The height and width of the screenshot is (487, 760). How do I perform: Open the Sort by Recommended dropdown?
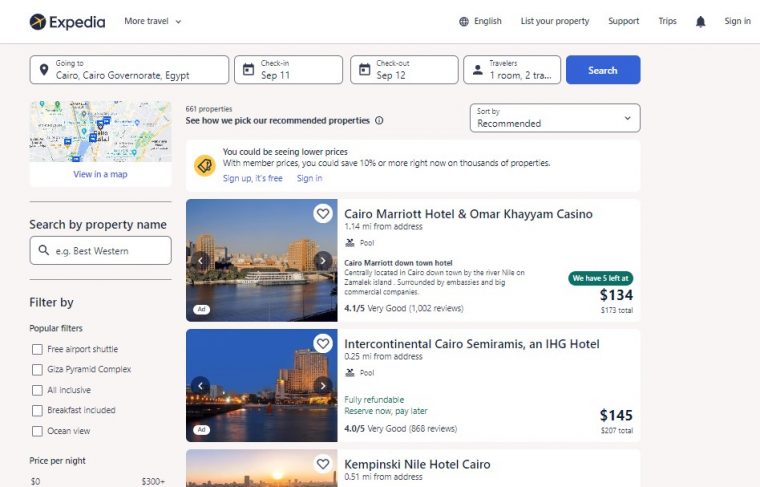(x=555, y=118)
